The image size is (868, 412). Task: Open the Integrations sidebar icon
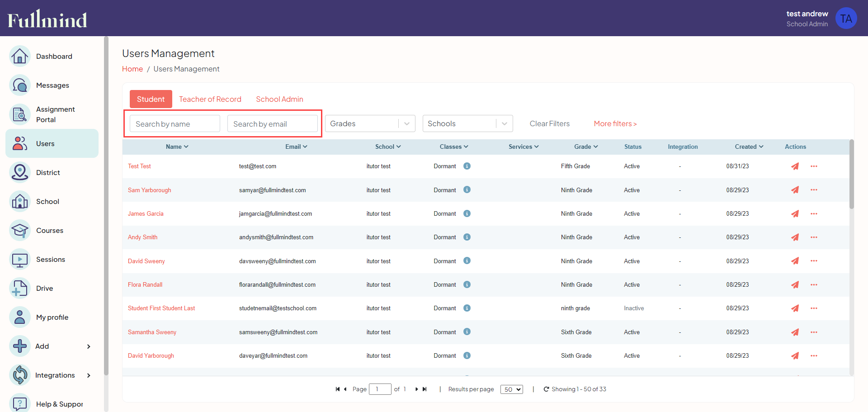tap(20, 375)
